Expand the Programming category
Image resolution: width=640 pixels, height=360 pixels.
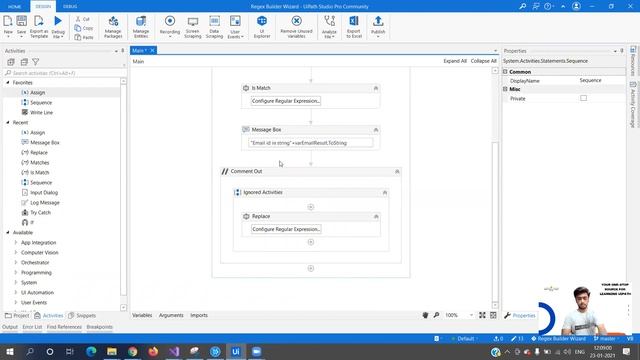(x=16, y=272)
